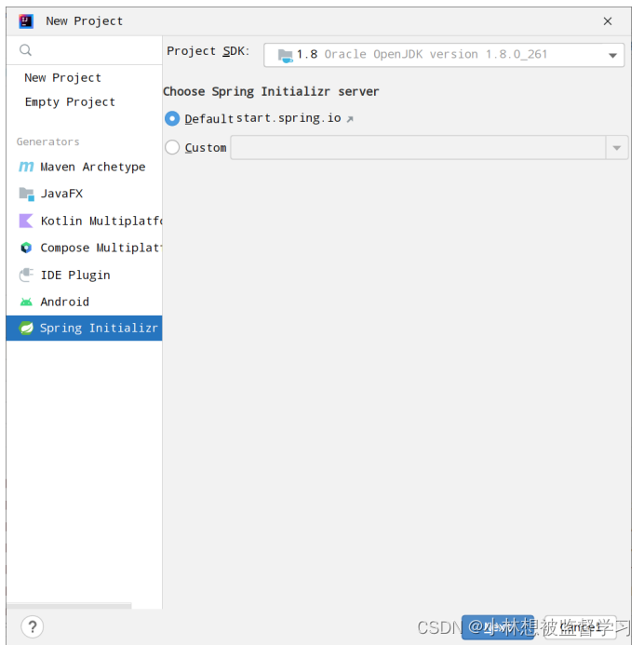Pick the Android generator
The height and width of the screenshot is (645, 644).
point(85,302)
